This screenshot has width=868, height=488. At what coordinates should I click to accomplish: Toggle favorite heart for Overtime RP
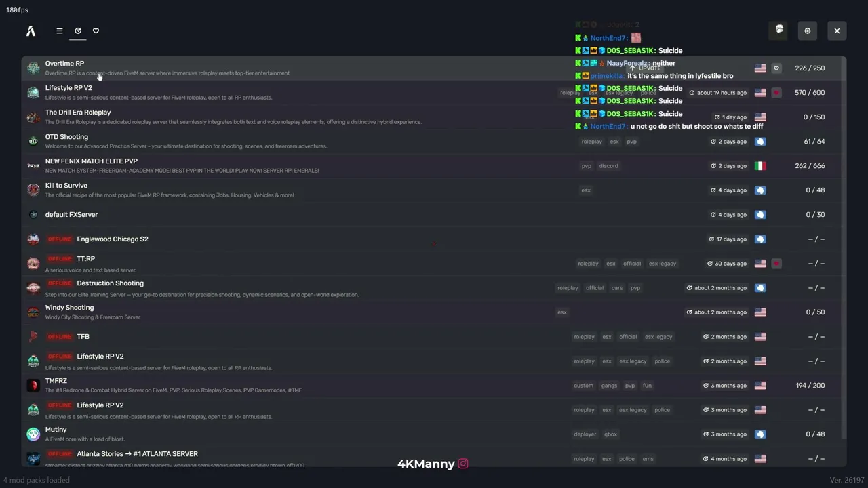pos(776,68)
